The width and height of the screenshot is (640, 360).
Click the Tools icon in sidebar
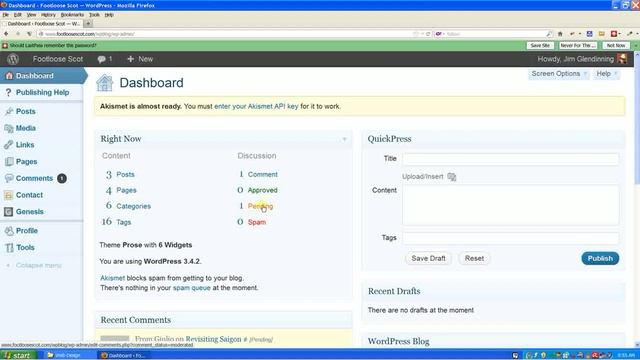pos(9,248)
